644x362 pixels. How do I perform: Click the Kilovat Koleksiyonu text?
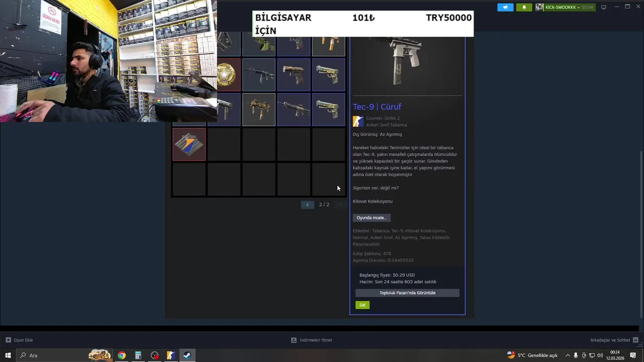point(373,201)
